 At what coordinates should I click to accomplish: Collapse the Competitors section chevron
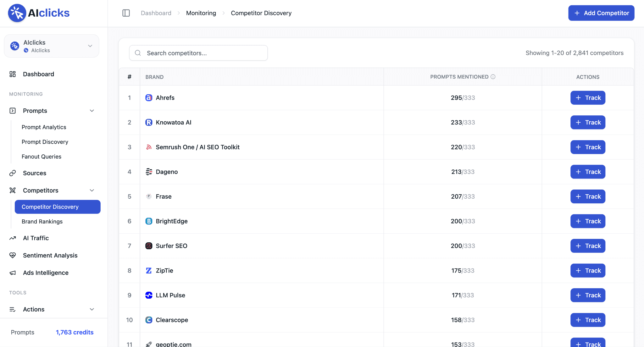coord(92,190)
